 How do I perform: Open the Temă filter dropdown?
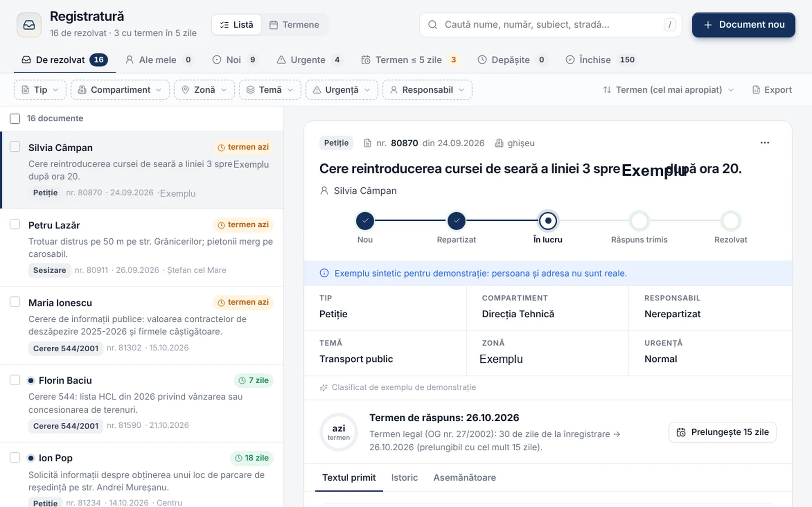coord(270,90)
